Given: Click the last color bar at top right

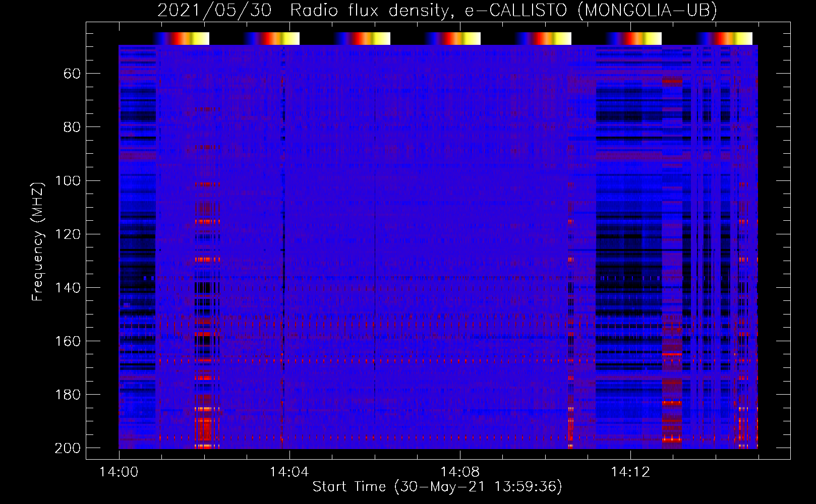Looking at the screenshot, I should tap(725, 39).
